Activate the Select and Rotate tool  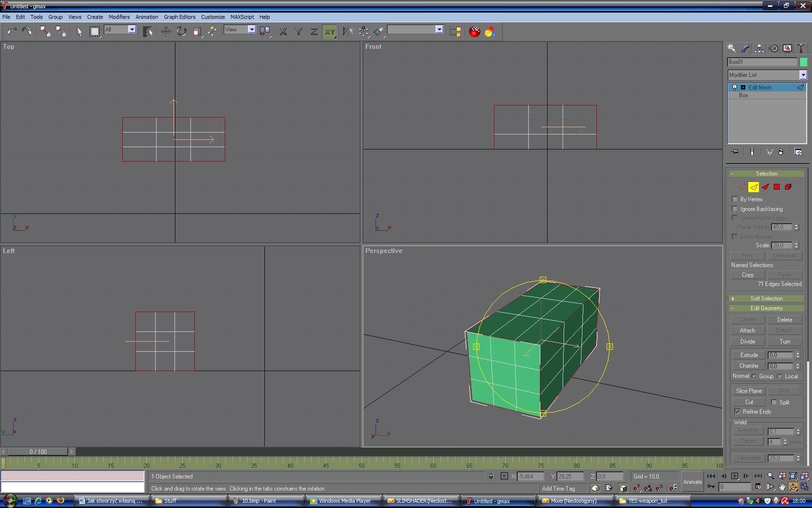(x=181, y=31)
